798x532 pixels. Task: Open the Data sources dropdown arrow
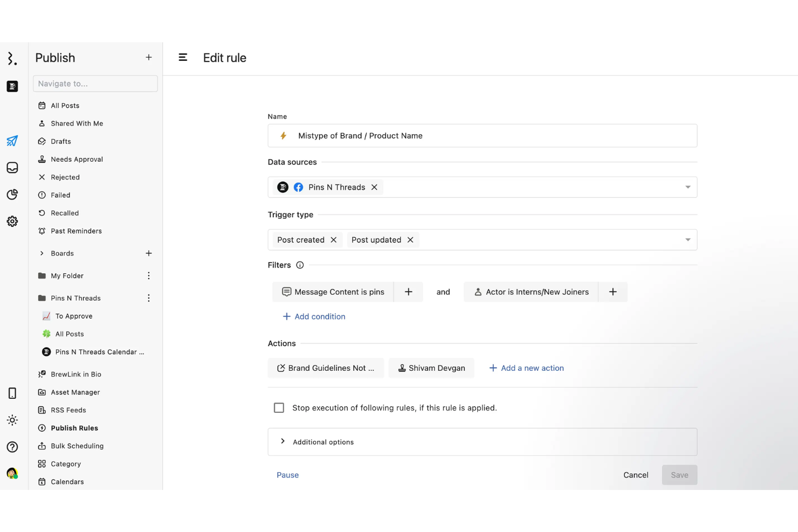point(687,187)
